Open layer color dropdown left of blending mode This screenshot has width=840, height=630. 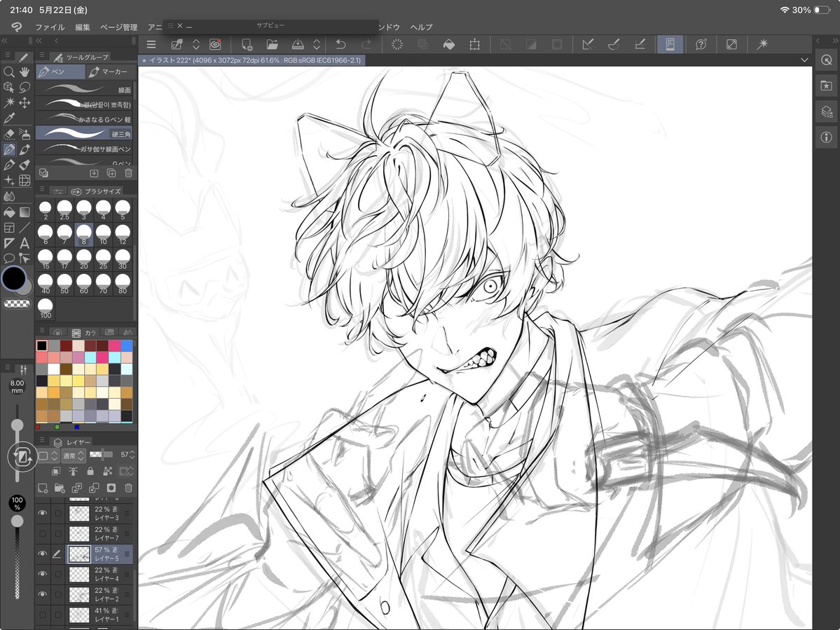click(x=47, y=456)
